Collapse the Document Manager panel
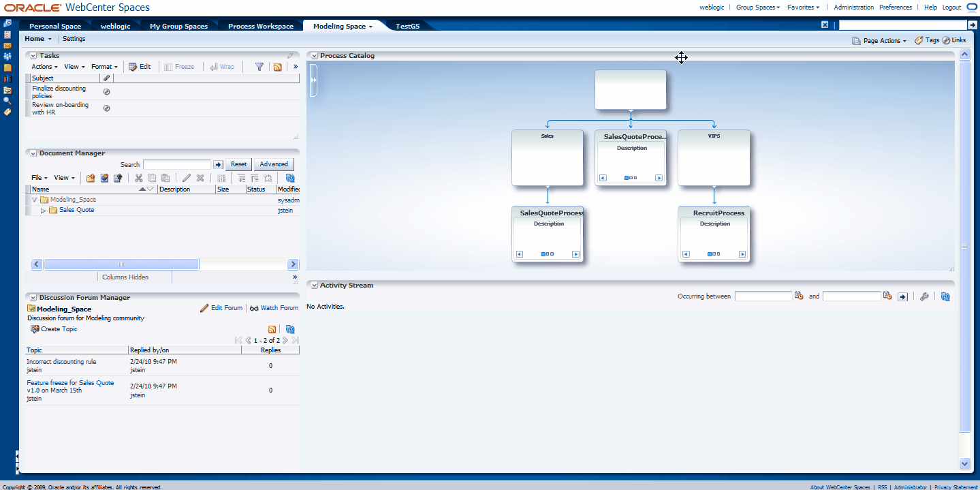Viewport: 980px width, 490px height. 33,153
